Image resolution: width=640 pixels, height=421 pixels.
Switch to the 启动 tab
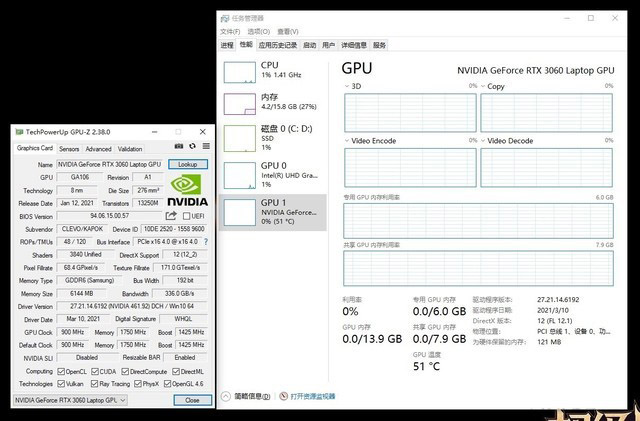310,45
